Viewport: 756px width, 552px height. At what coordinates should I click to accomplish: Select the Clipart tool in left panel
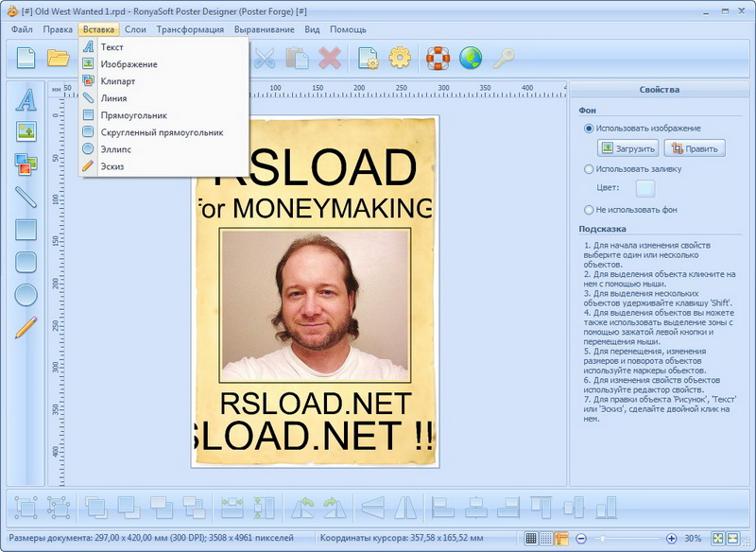(x=26, y=164)
